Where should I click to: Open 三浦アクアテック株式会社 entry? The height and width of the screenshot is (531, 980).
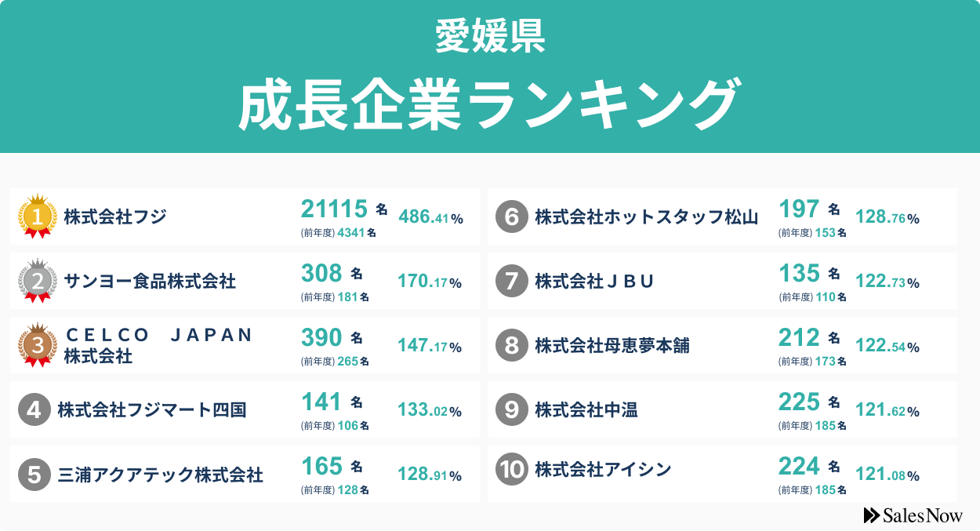click(x=160, y=474)
